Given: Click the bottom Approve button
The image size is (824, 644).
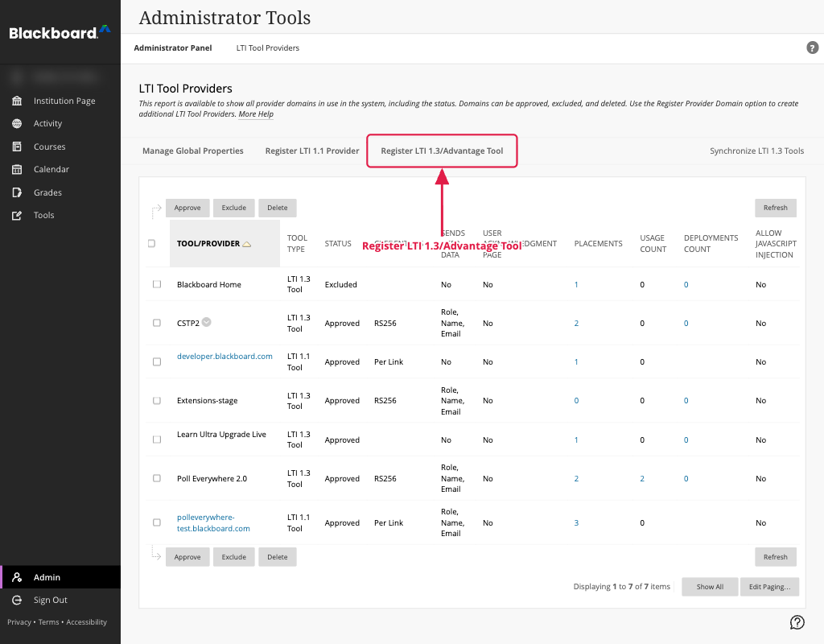Looking at the screenshot, I should pyautogui.click(x=187, y=557).
